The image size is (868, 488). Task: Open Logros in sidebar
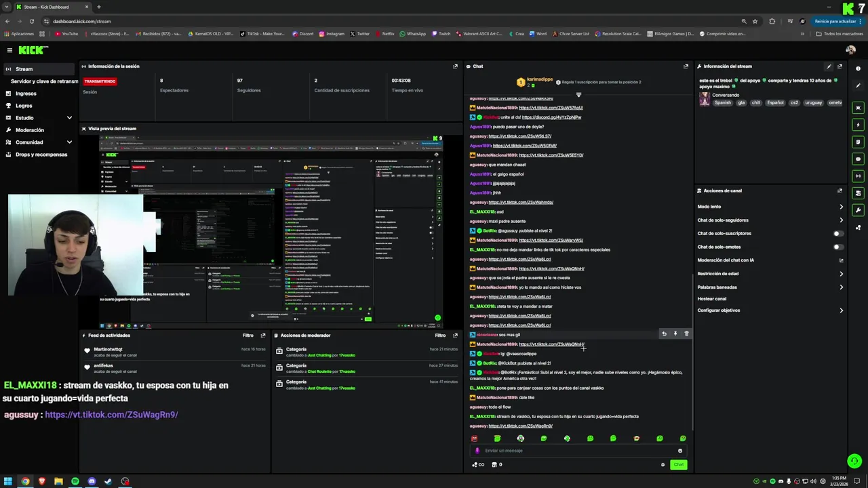(24, 106)
